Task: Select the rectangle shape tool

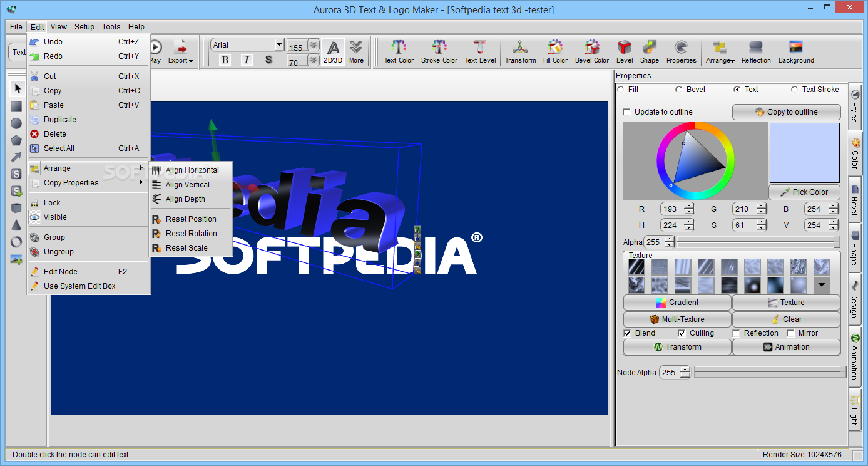Action: pyautogui.click(x=17, y=106)
